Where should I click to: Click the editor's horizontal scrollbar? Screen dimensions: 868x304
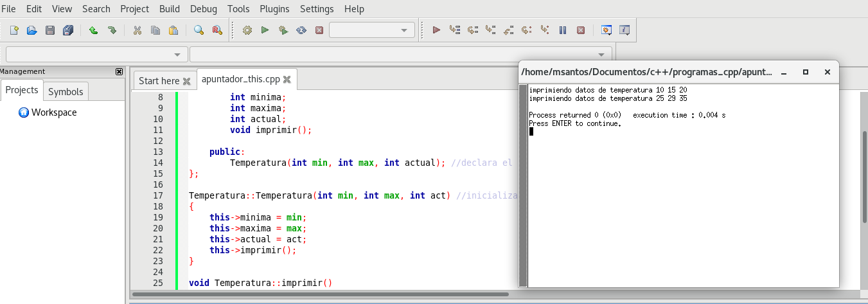tap(321, 294)
